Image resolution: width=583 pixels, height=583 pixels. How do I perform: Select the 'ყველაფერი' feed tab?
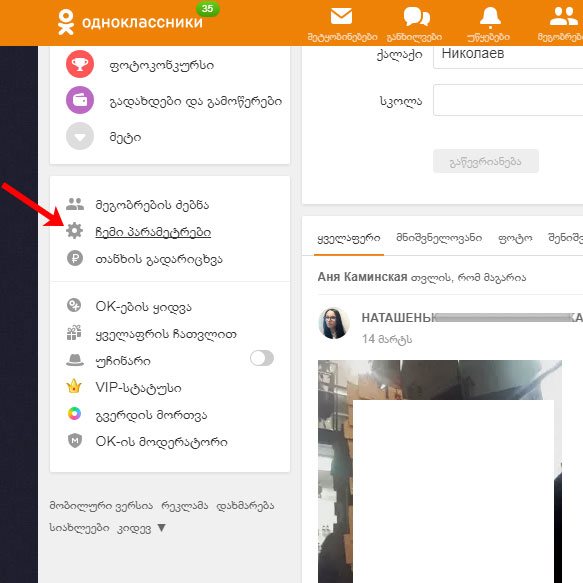click(x=349, y=238)
